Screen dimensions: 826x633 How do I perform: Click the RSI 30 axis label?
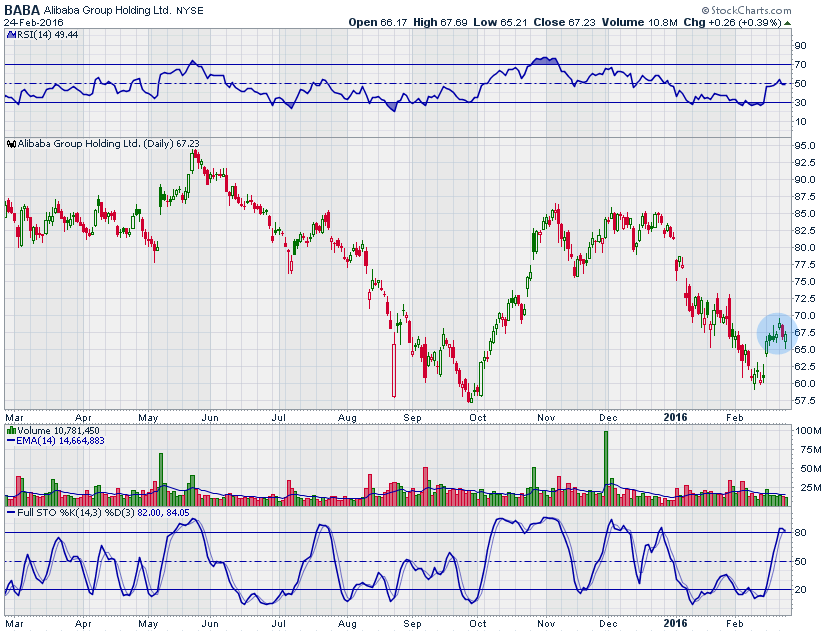801,102
